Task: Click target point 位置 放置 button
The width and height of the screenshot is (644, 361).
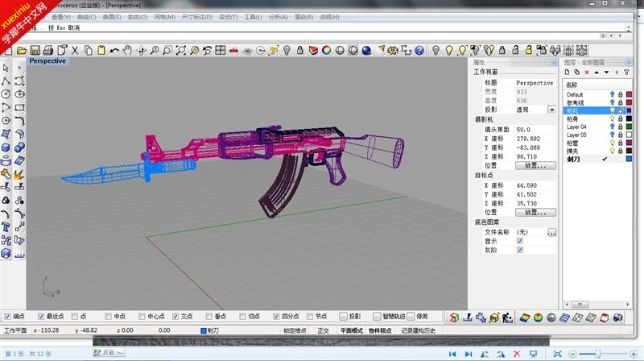Action: [x=535, y=212]
